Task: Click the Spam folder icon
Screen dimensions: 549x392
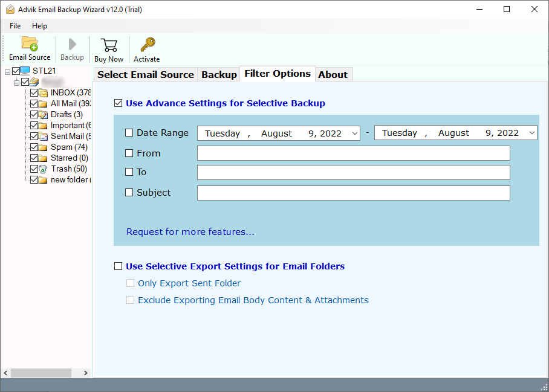Action: [42, 147]
